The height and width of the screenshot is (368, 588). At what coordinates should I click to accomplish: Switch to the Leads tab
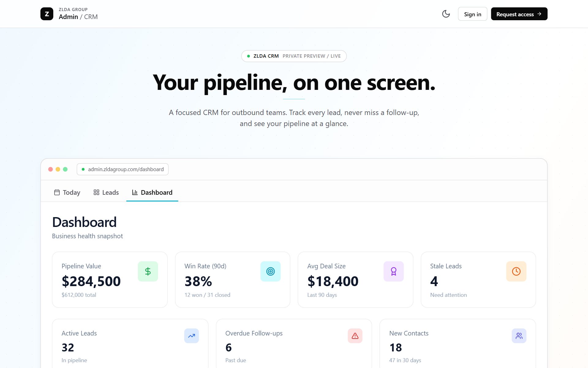pyautogui.click(x=106, y=192)
